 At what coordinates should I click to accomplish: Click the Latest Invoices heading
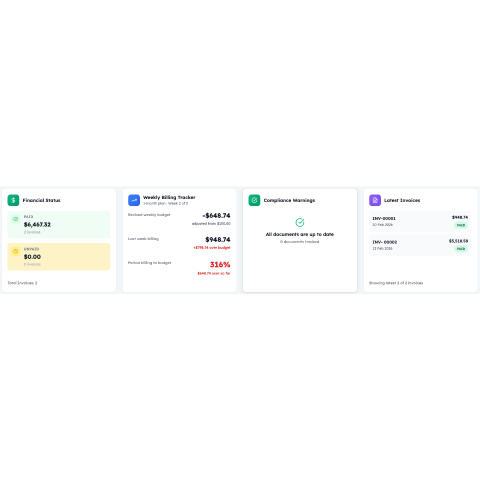pyautogui.click(x=402, y=200)
